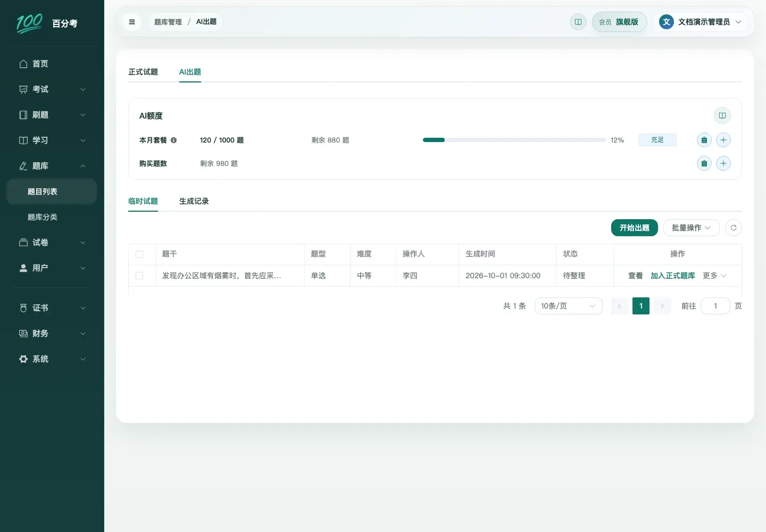Expand the 考试 sidebar menu
The image size is (766, 532).
tap(52, 89)
